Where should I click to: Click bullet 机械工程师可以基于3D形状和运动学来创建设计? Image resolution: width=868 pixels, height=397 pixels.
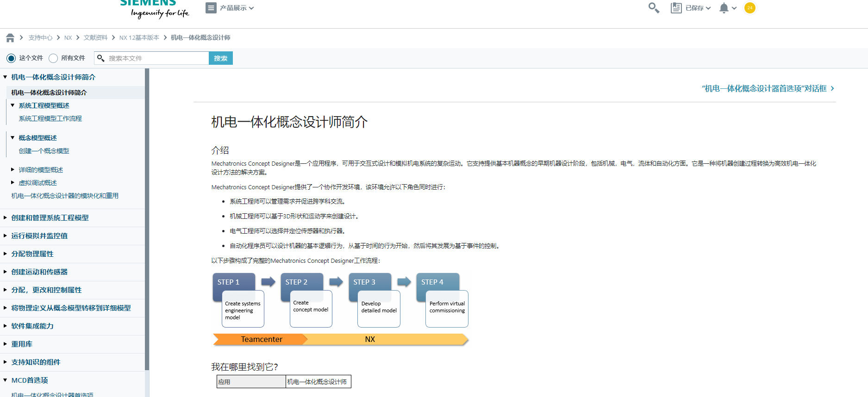point(294,216)
